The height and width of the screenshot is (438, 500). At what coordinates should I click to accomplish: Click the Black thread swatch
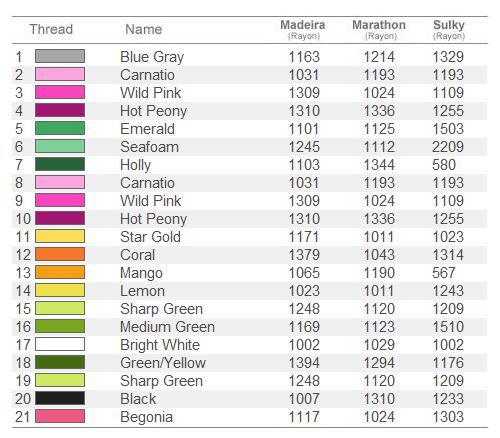pos(60,398)
